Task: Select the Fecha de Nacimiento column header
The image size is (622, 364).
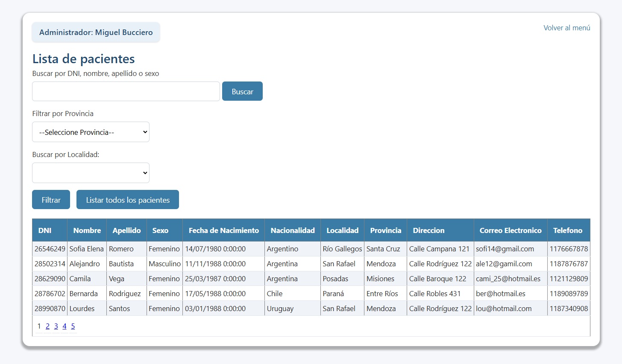Action: click(223, 230)
